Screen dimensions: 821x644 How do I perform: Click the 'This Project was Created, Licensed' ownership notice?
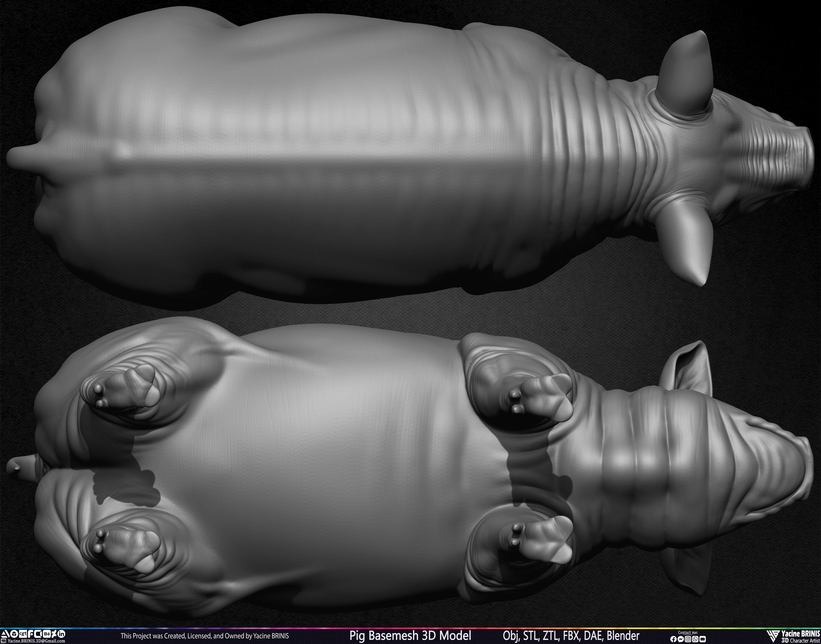[205, 636]
